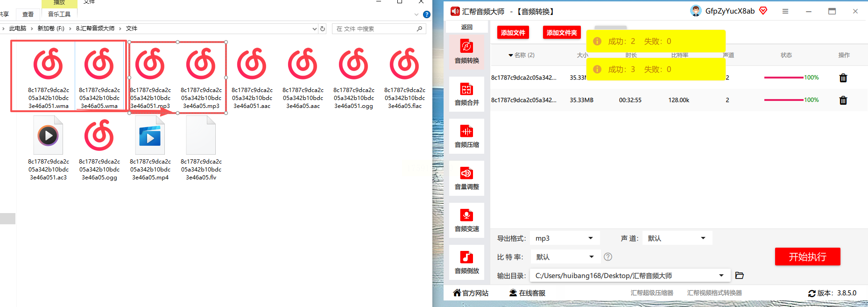
Task: Select file 3e46a05.ogg
Action: (99, 149)
